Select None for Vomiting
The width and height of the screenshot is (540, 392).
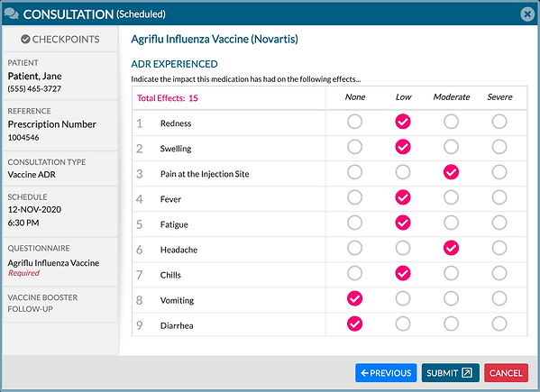click(354, 298)
